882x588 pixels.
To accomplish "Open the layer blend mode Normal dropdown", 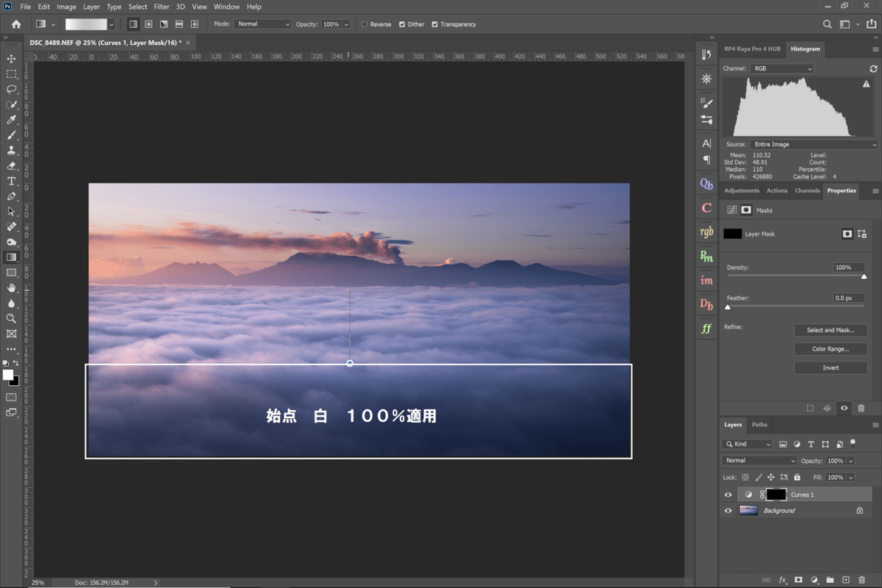I will coord(760,461).
